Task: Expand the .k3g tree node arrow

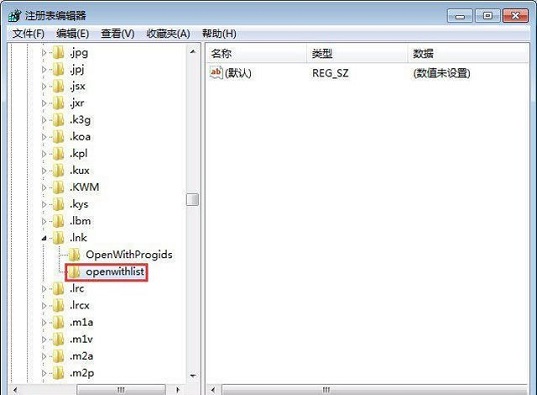Action: click(x=44, y=120)
